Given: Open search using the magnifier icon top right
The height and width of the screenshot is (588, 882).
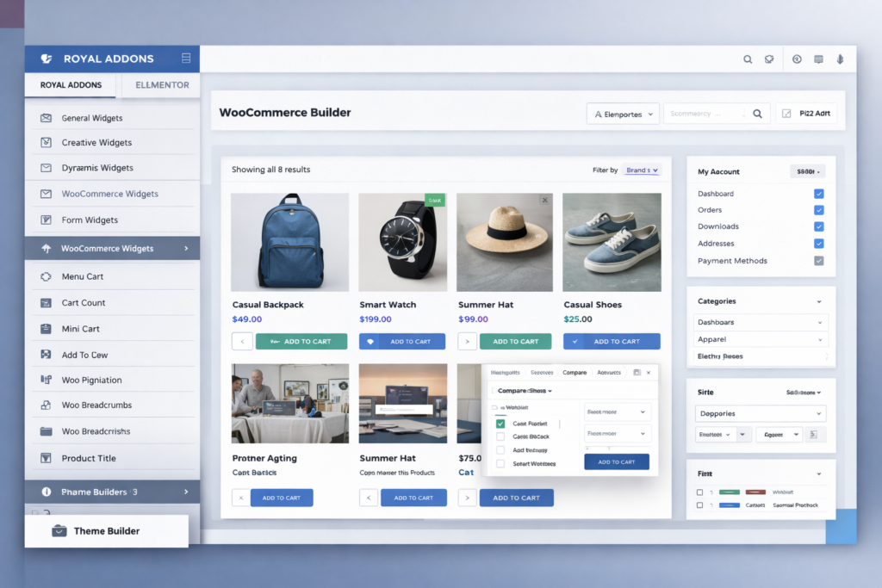Looking at the screenshot, I should coord(748,59).
